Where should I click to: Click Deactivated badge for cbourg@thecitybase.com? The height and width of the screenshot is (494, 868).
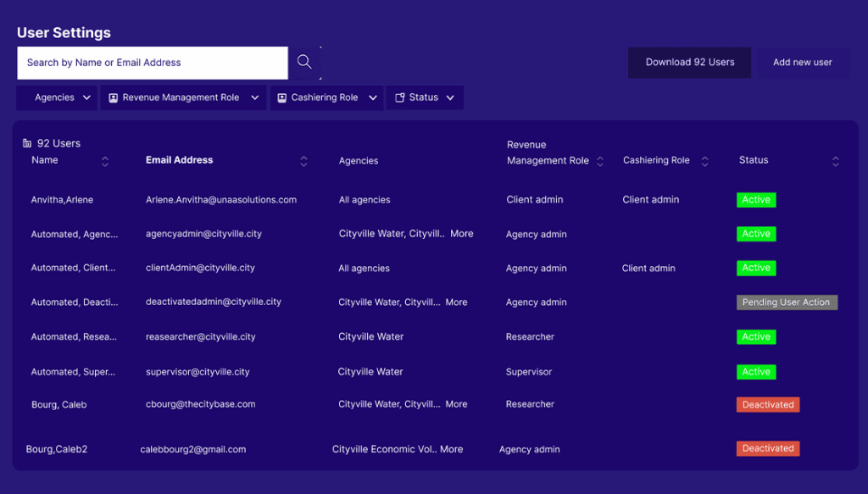point(768,405)
